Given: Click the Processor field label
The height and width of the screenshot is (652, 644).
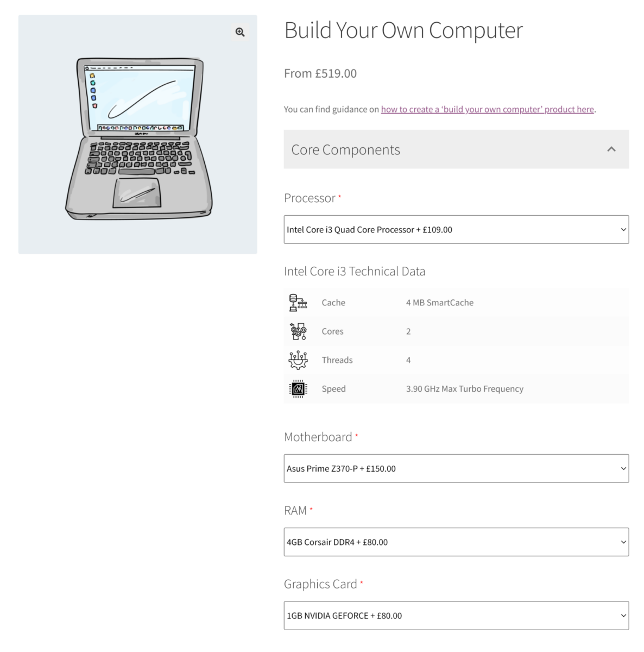Looking at the screenshot, I should click(310, 198).
